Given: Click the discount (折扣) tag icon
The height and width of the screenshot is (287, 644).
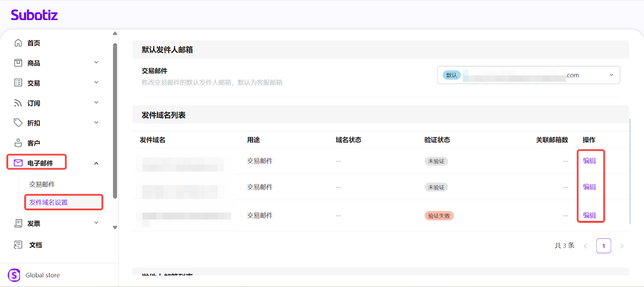Looking at the screenshot, I should 18,123.
